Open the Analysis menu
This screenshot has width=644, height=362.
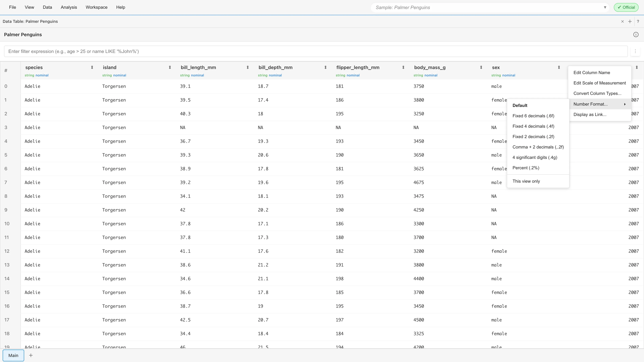point(69,7)
